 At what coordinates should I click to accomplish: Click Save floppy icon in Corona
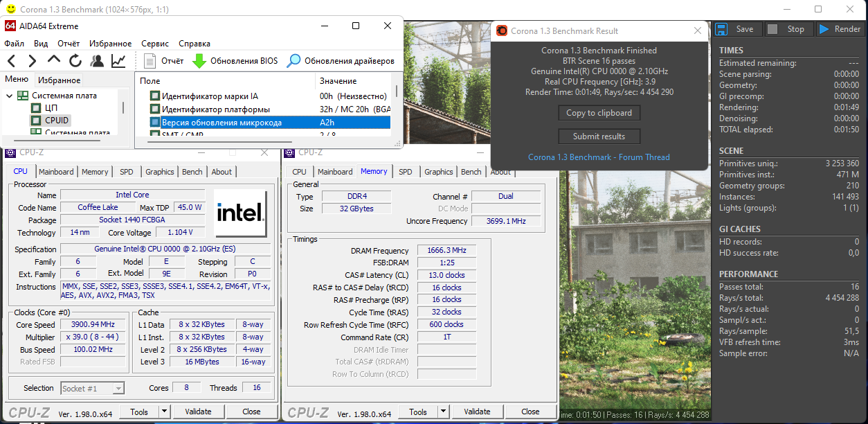[x=721, y=29]
